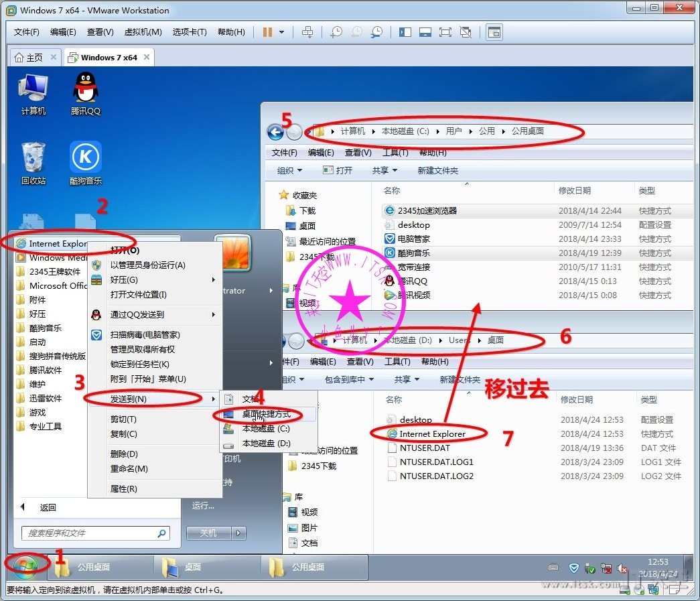Click the 搜索程序和文件 search box
Screen dimensions: 700x601
coord(90,533)
